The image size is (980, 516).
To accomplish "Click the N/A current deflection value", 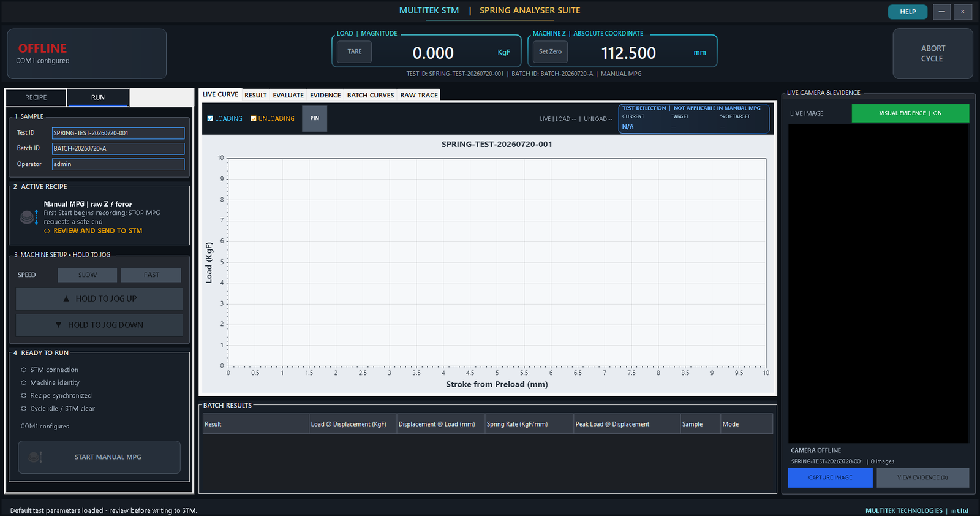I will pyautogui.click(x=628, y=127).
